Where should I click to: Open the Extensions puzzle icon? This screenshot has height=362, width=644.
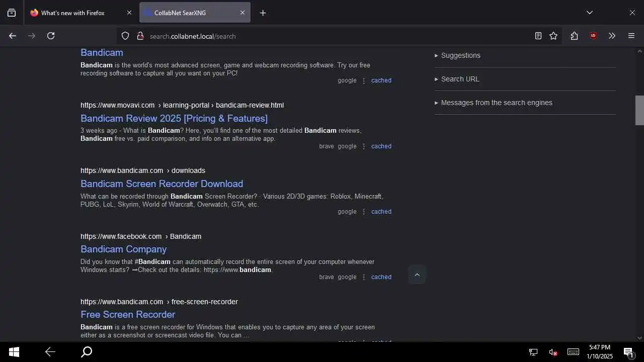(x=574, y=36)
